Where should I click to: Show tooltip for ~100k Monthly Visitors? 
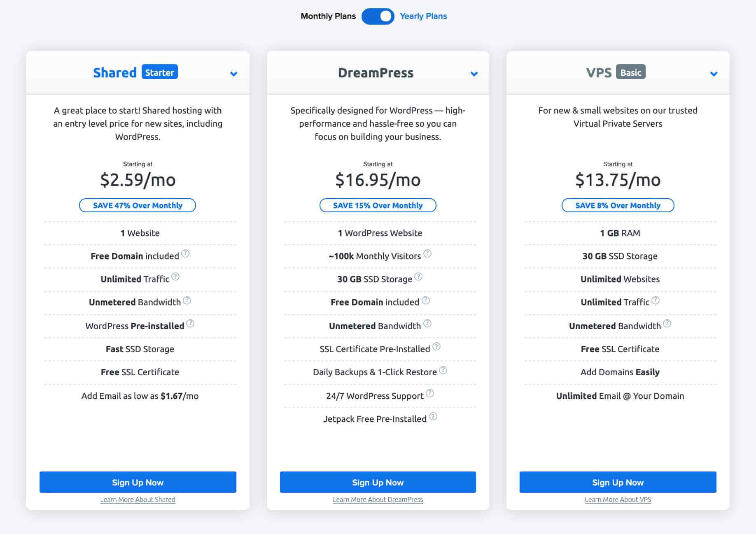point(427,254)
